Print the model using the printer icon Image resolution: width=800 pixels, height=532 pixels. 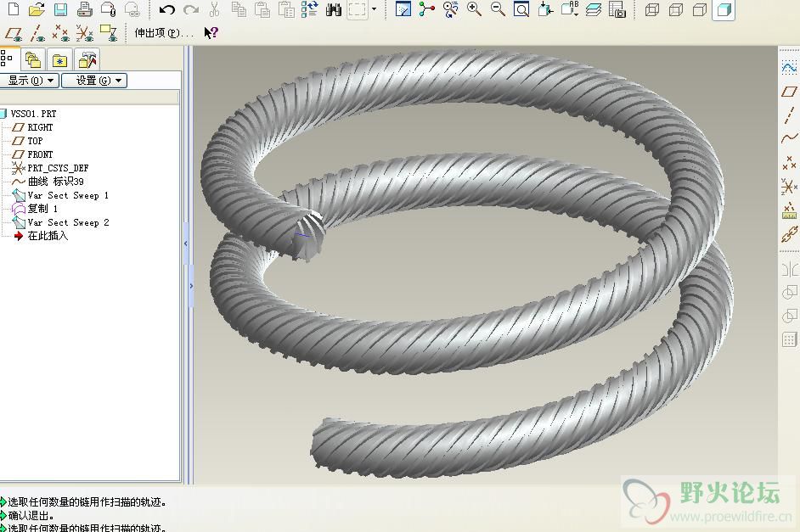pyautogui.click(x=84, y=9)
